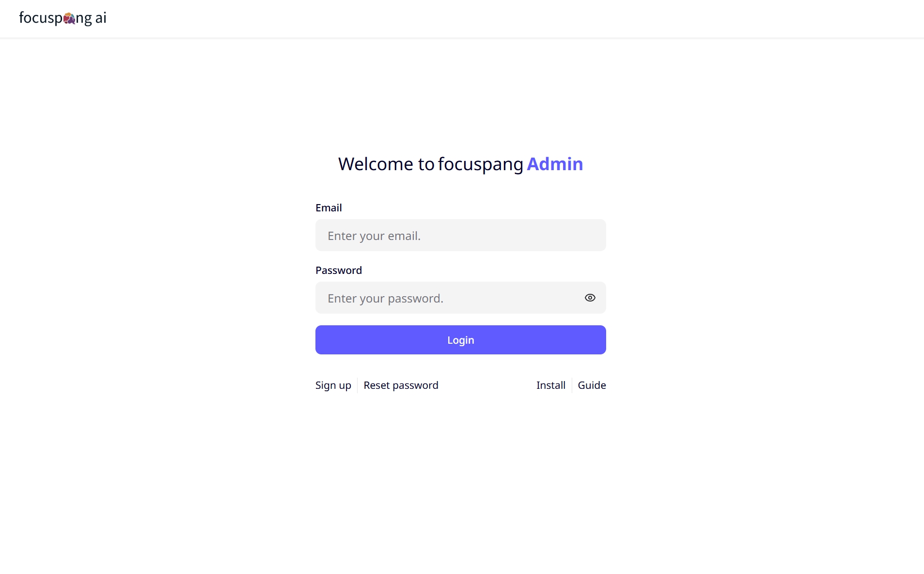Go to Reset password page
This screenshot has width=924, height=574.
click(401, 385)
